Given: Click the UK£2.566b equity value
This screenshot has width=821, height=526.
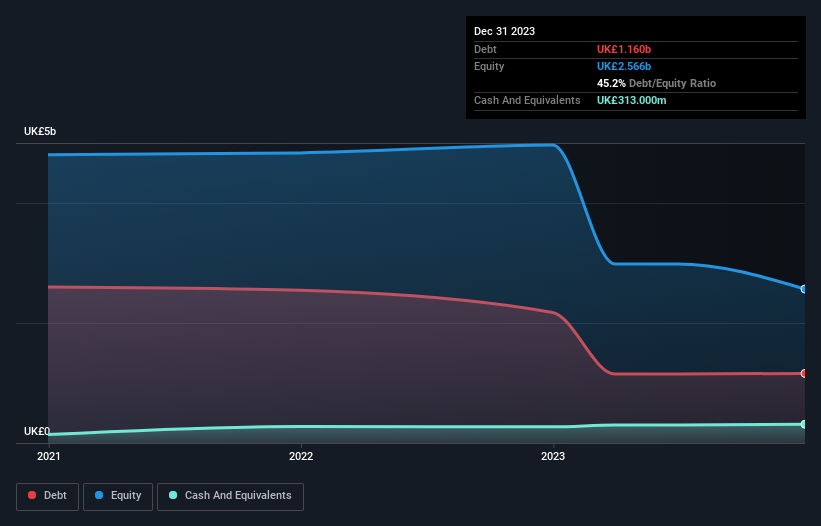Looking at the screenshot, I should (x=624, y=66).
